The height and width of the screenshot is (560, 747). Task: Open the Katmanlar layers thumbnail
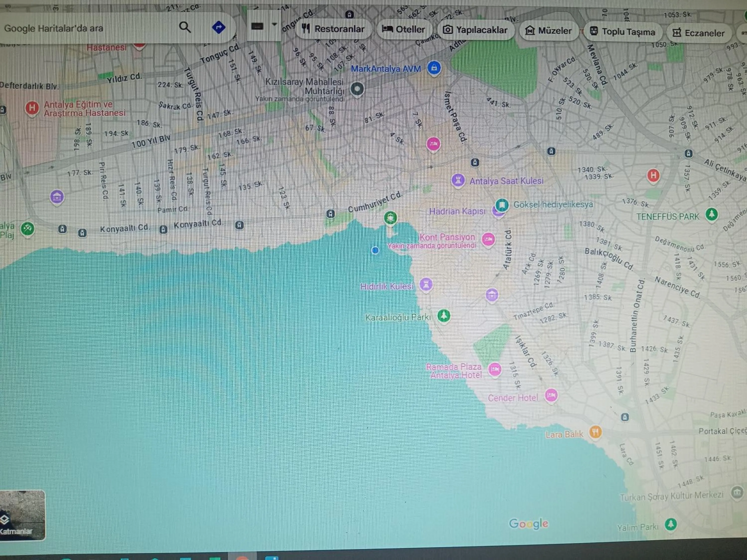(x=22, y=515)
